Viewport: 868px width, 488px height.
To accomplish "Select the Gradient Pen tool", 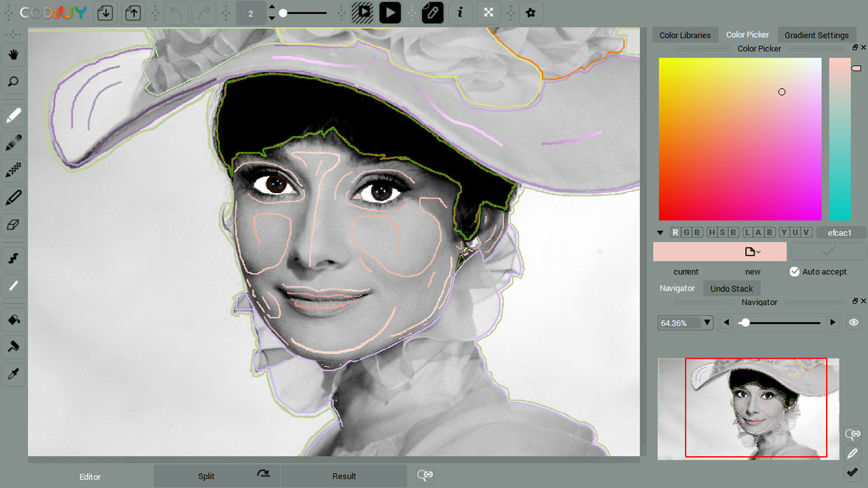I will [14, 142].
